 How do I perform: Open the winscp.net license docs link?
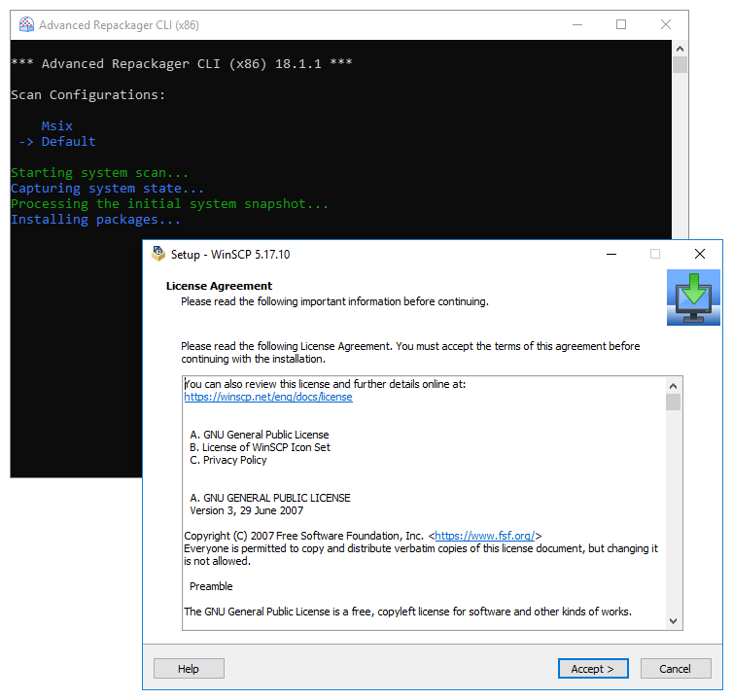[x=268, y=397]
